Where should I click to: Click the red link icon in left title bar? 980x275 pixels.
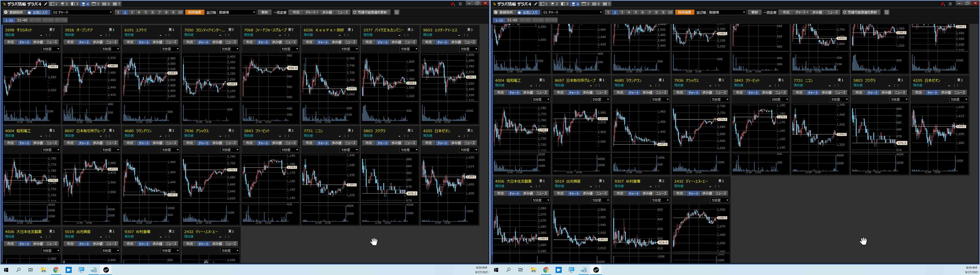pyautogui.click(x=452, y=4)
